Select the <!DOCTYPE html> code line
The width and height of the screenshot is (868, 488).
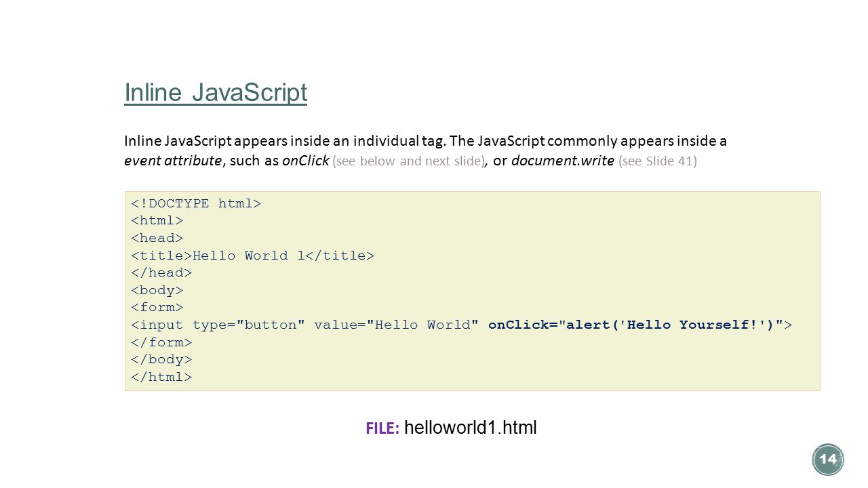tap(196, 203)
